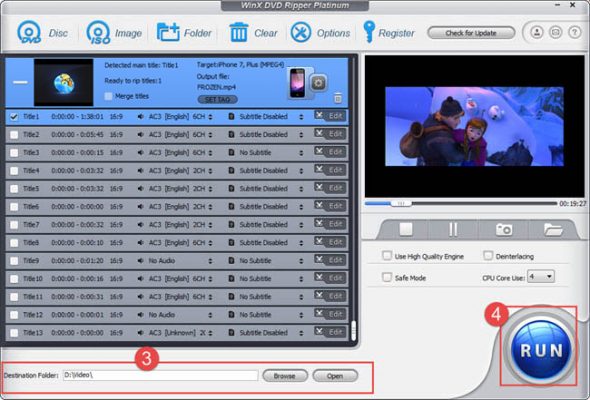Toggle Safe Mode checkbox
Screen dimensions: 590x400
387,277
